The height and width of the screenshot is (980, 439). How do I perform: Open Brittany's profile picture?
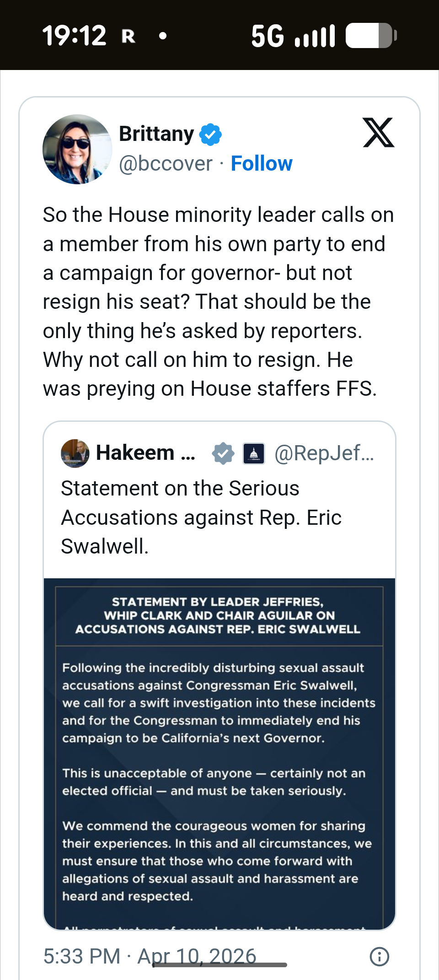tap(77, 149)
